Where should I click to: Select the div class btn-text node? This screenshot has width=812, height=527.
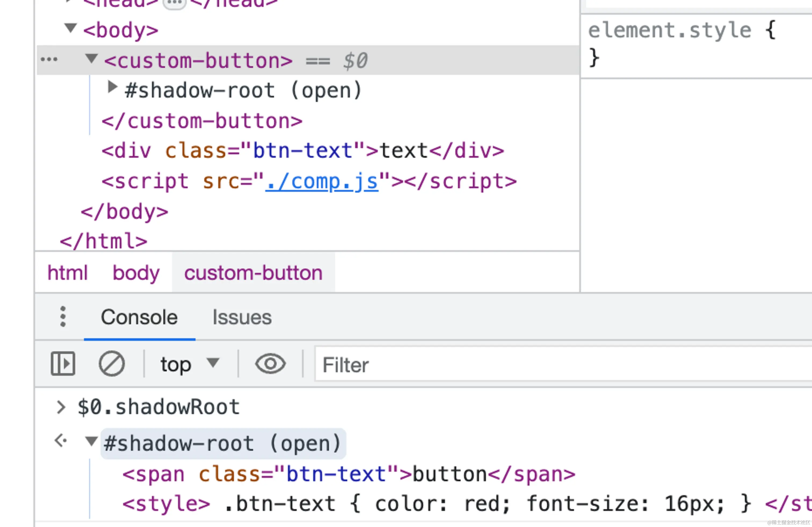pos(302,151)
